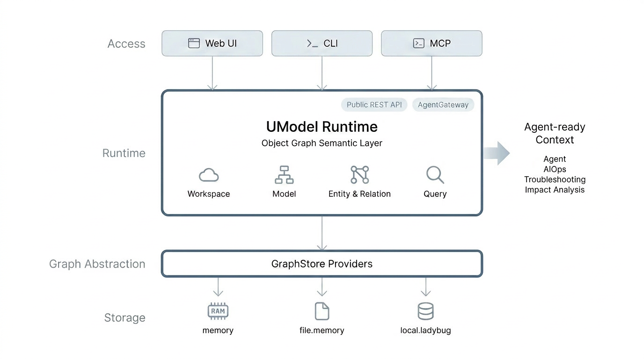Screen dimensions: 644x359
Task: Click the Access layer label
Action: [126, 44]
